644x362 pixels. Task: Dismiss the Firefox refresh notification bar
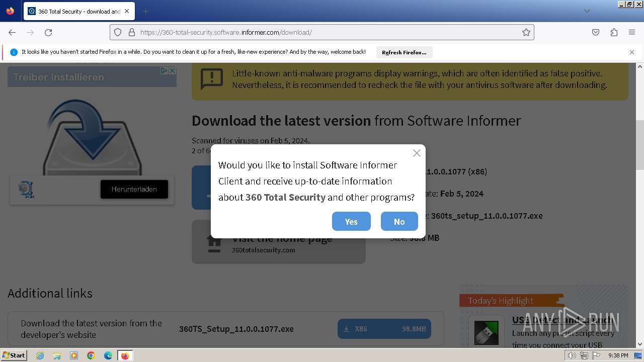click(x=632, y=52)
